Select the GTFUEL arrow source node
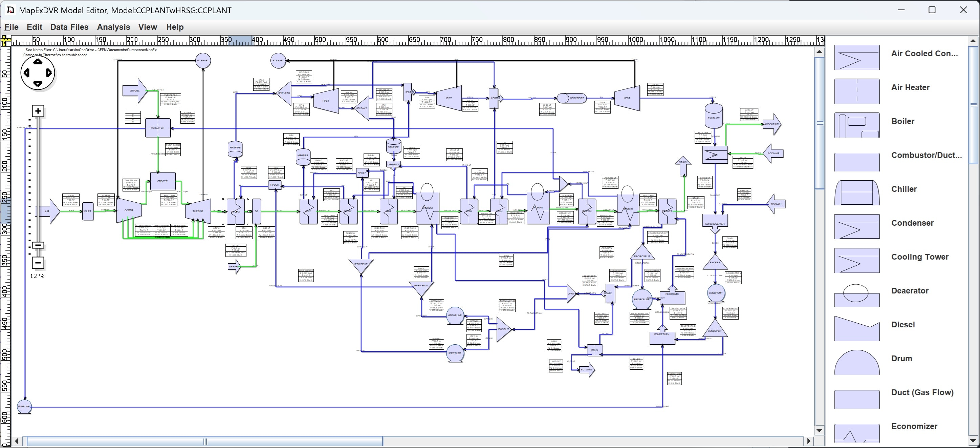The image size is (980, 448). (x=135, y=91)
